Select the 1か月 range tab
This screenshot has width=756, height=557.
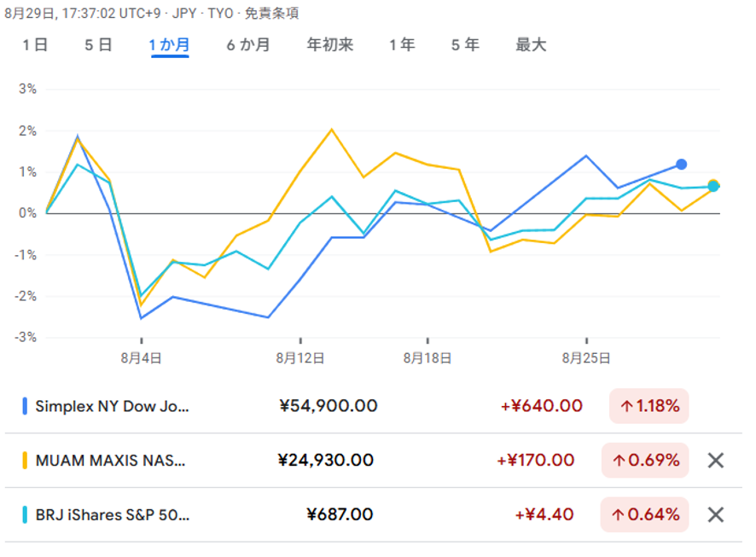170,45
